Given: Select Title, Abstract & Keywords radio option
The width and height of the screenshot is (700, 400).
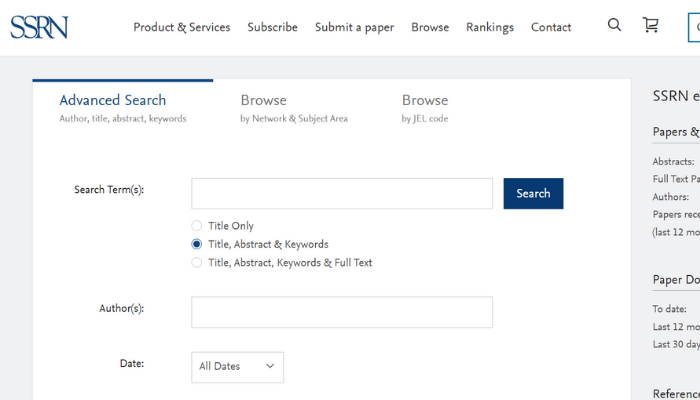Looking at the screenshot, I should click(x=196, y=244).
